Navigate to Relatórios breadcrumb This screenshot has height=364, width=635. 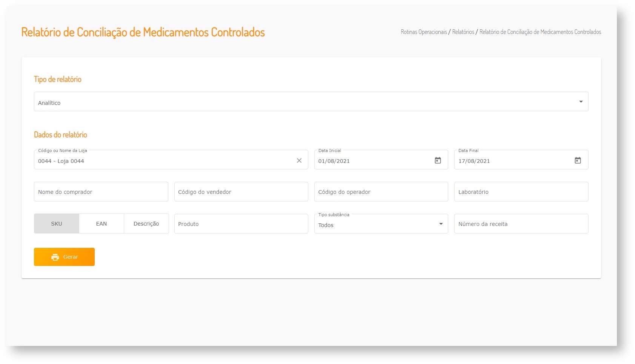pos(463,32)
